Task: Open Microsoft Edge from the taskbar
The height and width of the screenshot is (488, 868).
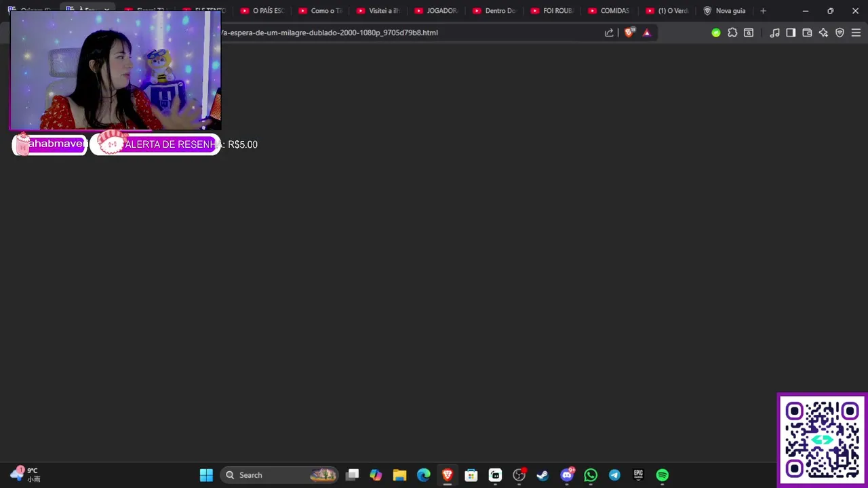Action: (x=423, y=475)
